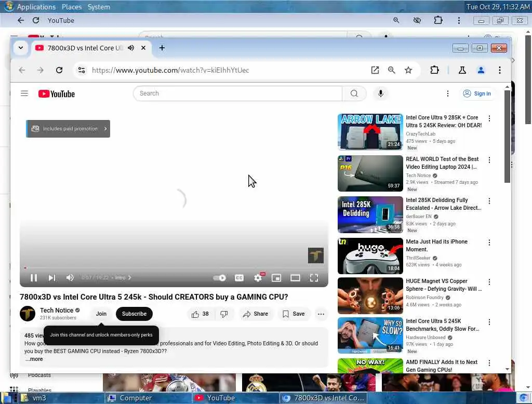The width and height of the screenshot is (532, 404).
Task: Toggle the autoplay switch in player
Action: 220,278
